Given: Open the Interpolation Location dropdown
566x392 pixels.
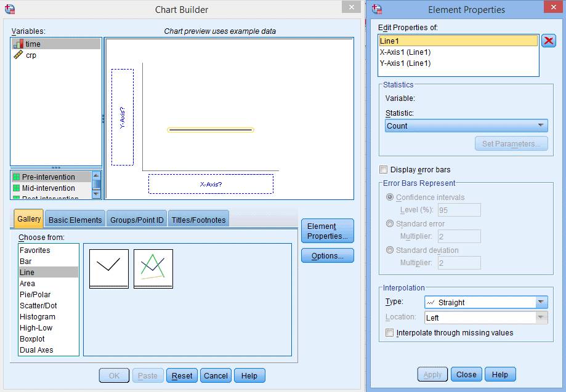Looking at the screenshot, I should click(486, 318).
